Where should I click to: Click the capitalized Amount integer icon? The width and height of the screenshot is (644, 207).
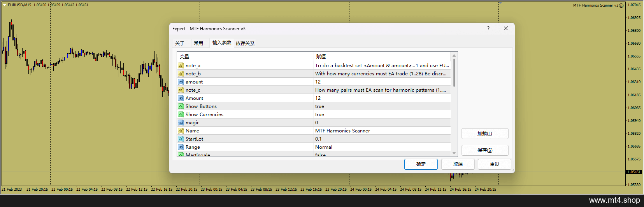coord(181,98)
